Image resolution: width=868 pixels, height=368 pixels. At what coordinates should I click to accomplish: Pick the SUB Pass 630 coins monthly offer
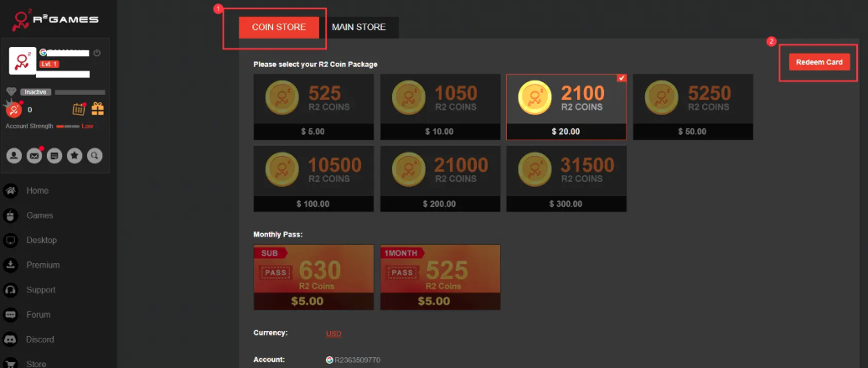pyautogui.click(x=313, y=277)
